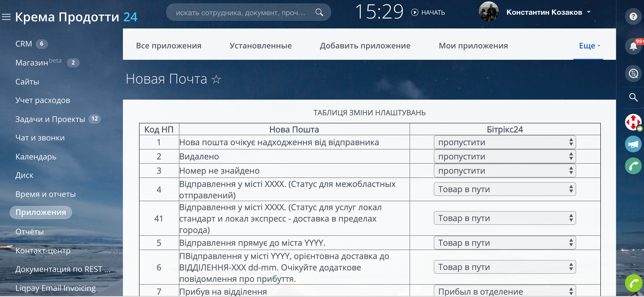Open status dropdown for Номер не знайдено row
Screen dimensions: 644x297
coord(504,171)
